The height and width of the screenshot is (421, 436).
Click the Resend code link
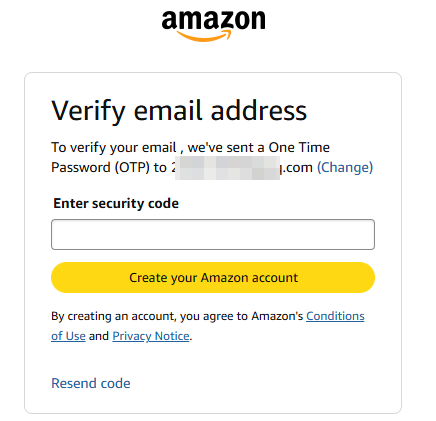[91, 383]
